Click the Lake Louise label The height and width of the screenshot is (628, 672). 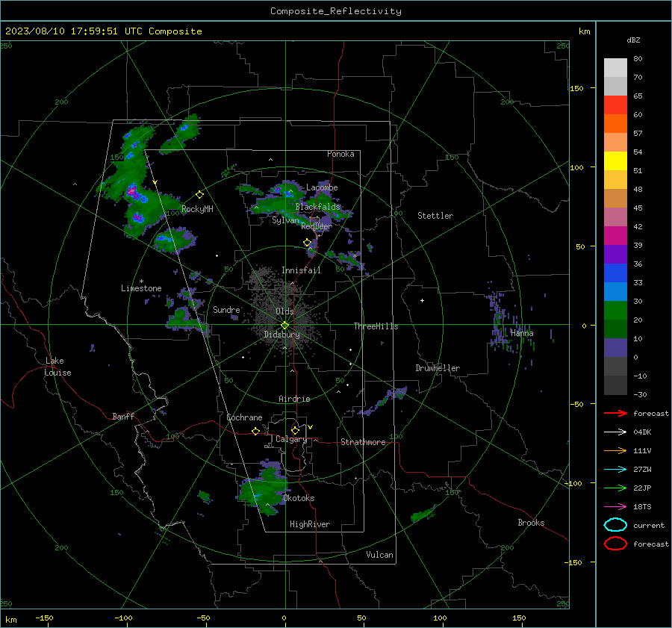pyautogui.click(x=57, y=367)
